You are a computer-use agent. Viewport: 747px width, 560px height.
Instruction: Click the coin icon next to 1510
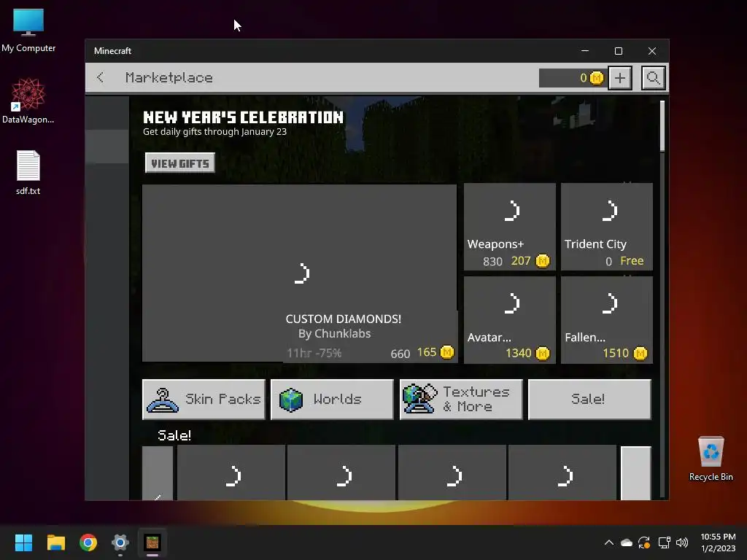click(x=640, y=354)
